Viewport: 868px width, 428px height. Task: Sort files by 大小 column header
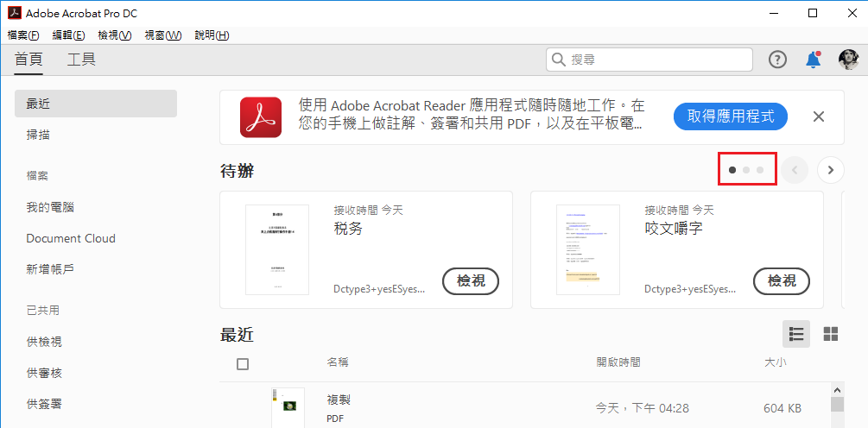point(775,362)
